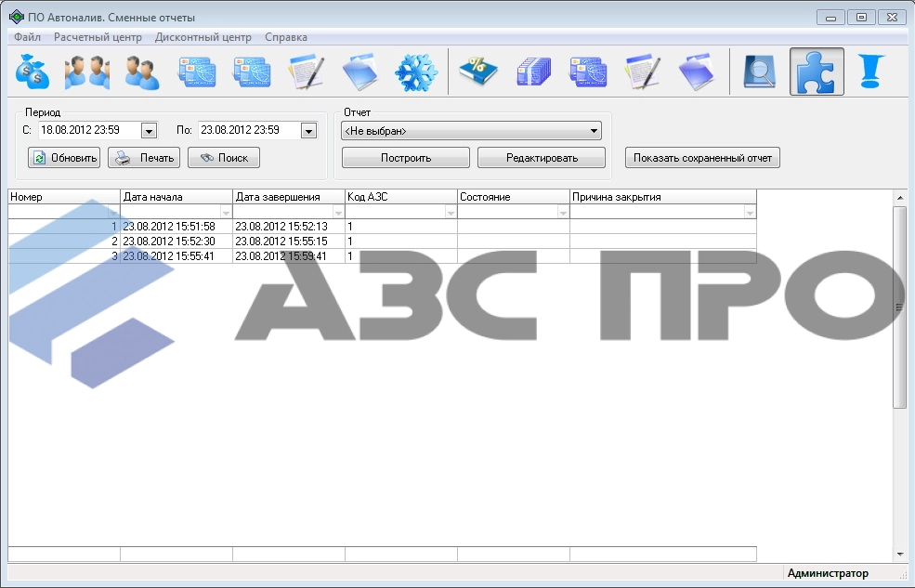
Task: Click the vertical scrollbar thumb
Action: [899, 307]
